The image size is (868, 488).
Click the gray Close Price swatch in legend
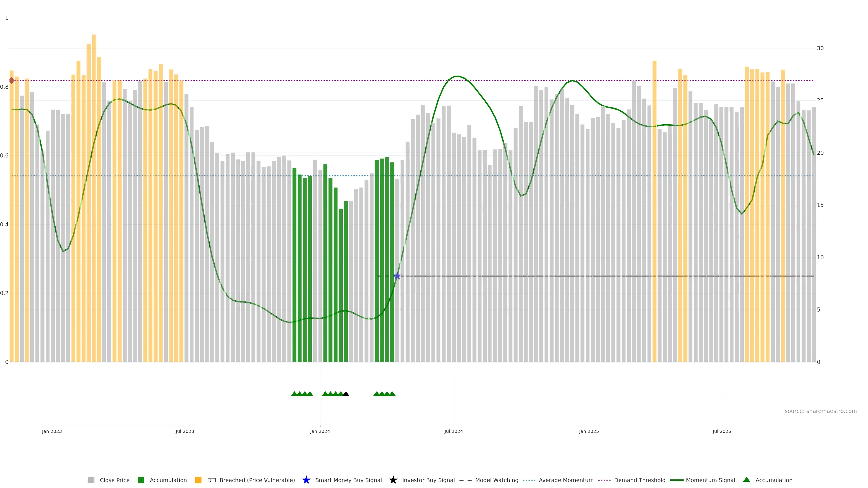[91, 480]
